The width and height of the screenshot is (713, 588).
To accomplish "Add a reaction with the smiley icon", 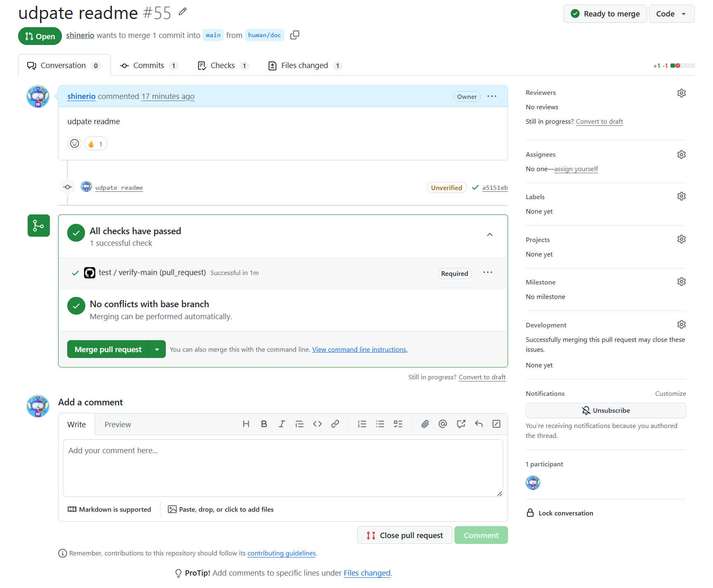I will (75, 143).
